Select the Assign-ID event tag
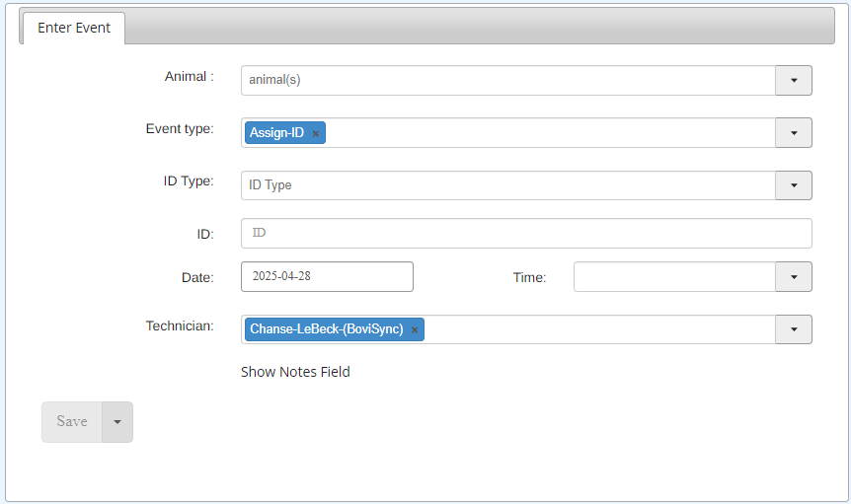The height and width of the screenshot is (504, 851). tap(276, 133)
